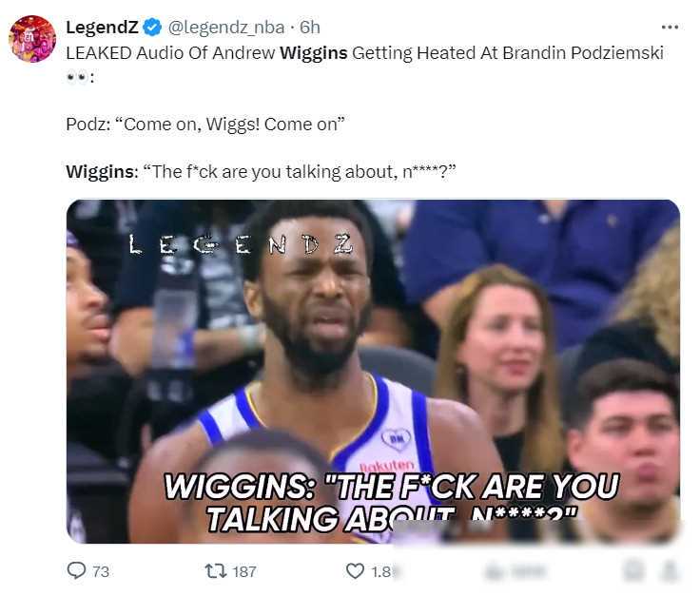
Task: Click the blurred share icon
Action: (670, 570)
